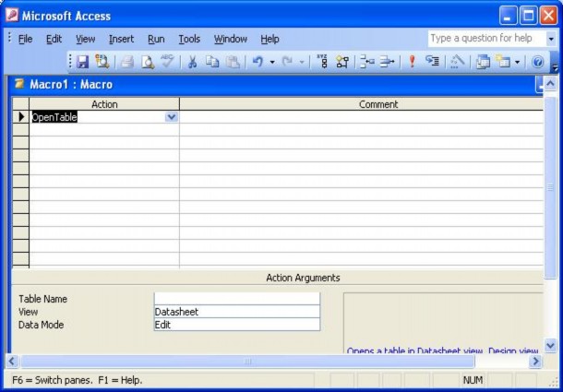Click the Table Name label
This screenshot has height=392, width=563.
42,299
